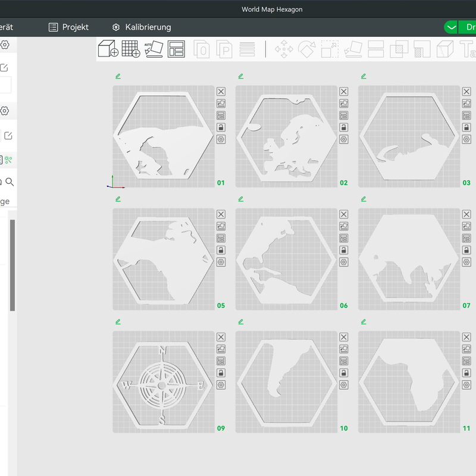This screenshot has width=476, height=476.
Task: Open the topmost sidebar settings gear
Action: click(x=5, y=45)
